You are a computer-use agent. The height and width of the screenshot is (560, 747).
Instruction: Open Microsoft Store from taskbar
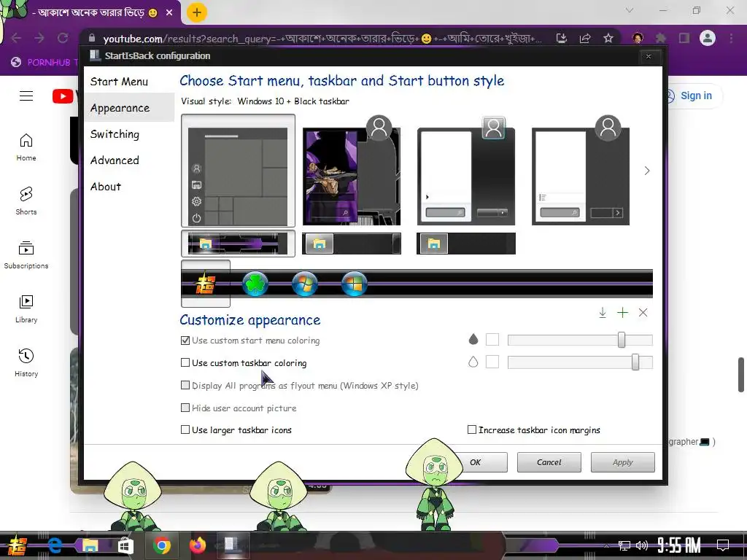point(125,545)
